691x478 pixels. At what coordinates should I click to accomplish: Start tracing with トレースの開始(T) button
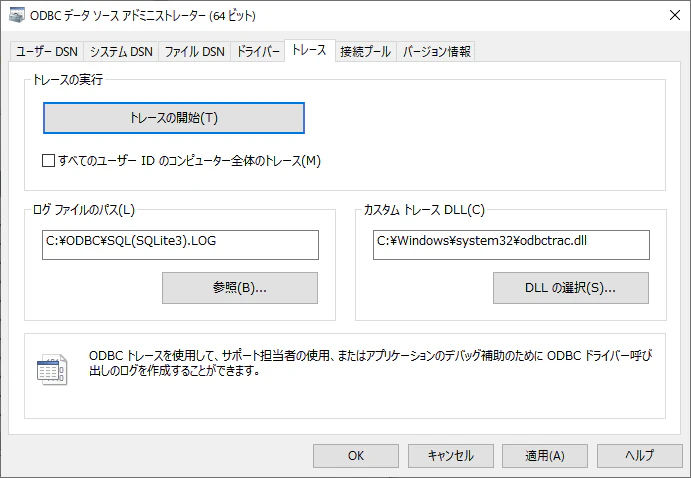174,118
